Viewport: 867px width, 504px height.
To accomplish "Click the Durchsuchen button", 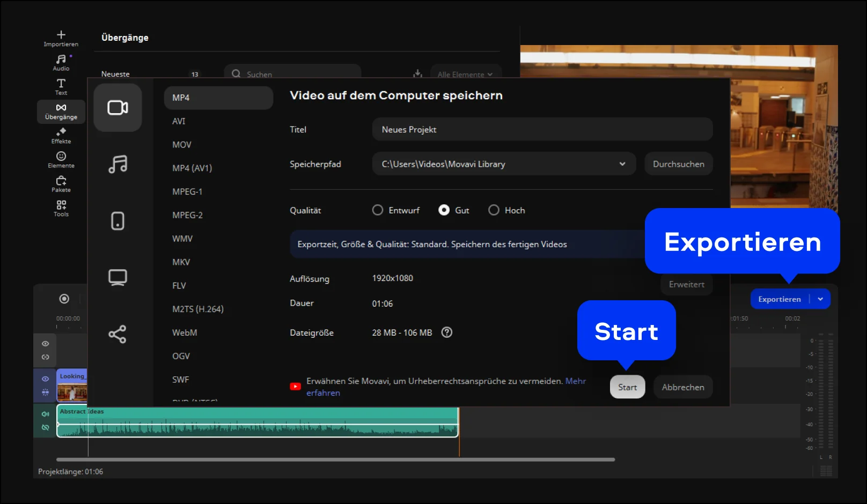I will pos(678,164).
